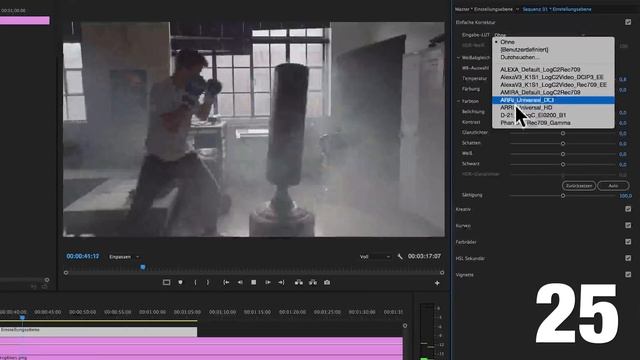Toggle the Farbräder section checkbox

click(628, 242)
